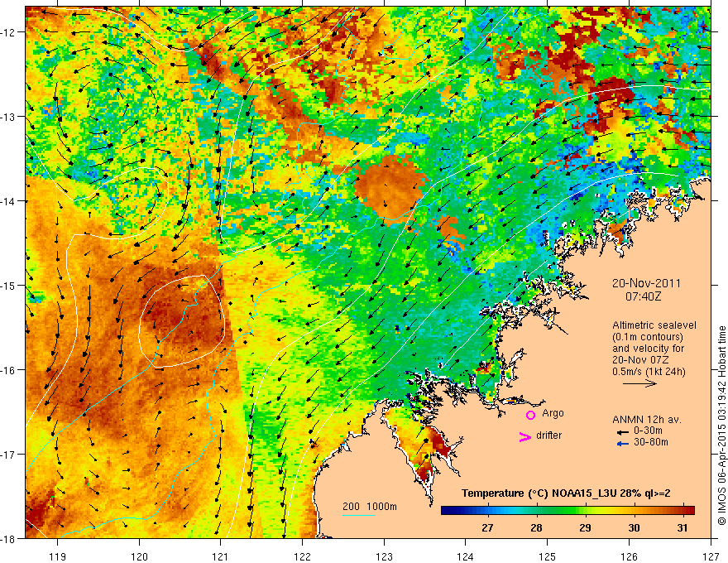Click latitude axis label -18
The height and width of the screenshot is (563, 728).
9,539
